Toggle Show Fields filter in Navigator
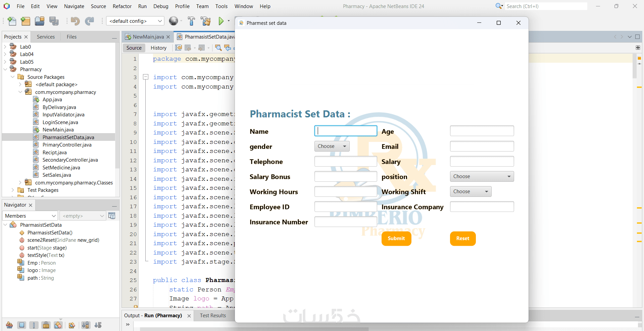This screenshot has height=331, width=644. point(21,325)
